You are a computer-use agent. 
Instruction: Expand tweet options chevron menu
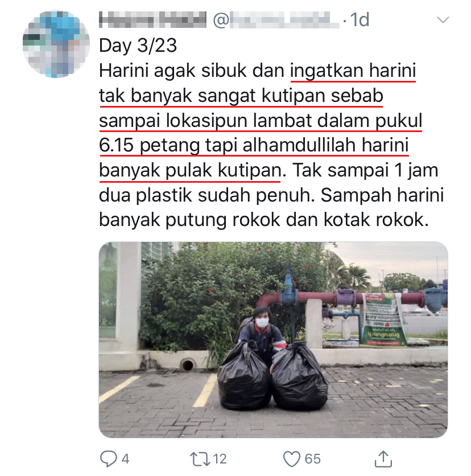[x=443, y=20]
